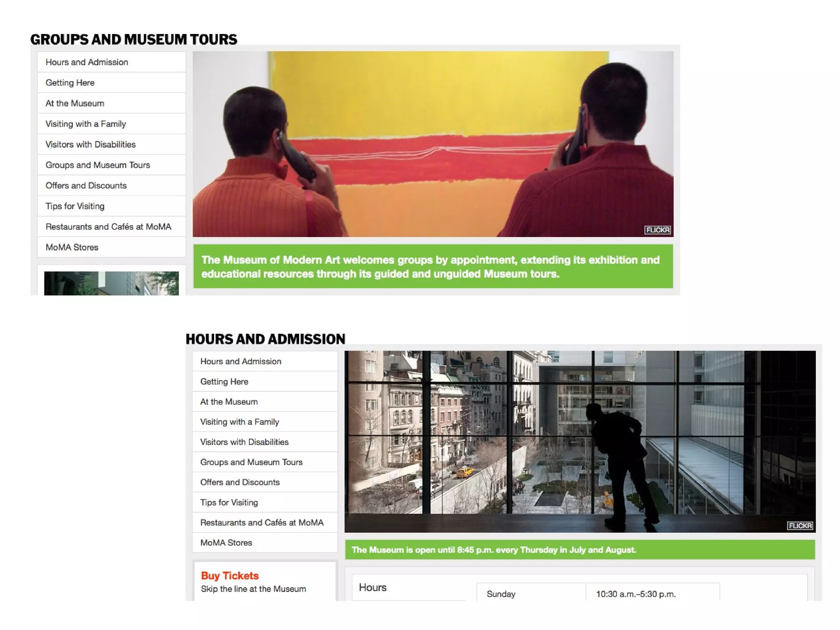This screenshot has width=840, height=630.
Task: Select Restaurants and Cafés at MoMA in the lower menu
Action: coord(262,522)
